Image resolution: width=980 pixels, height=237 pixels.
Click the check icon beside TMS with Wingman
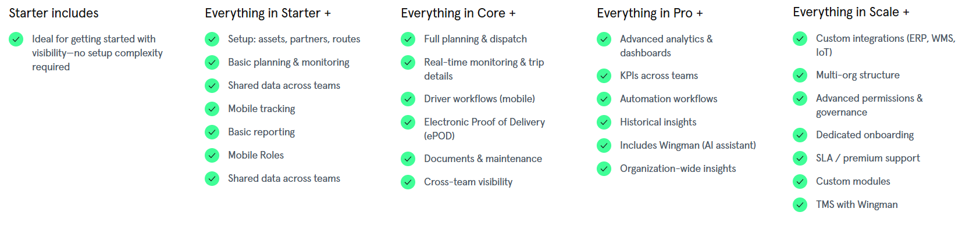(800, 204)
